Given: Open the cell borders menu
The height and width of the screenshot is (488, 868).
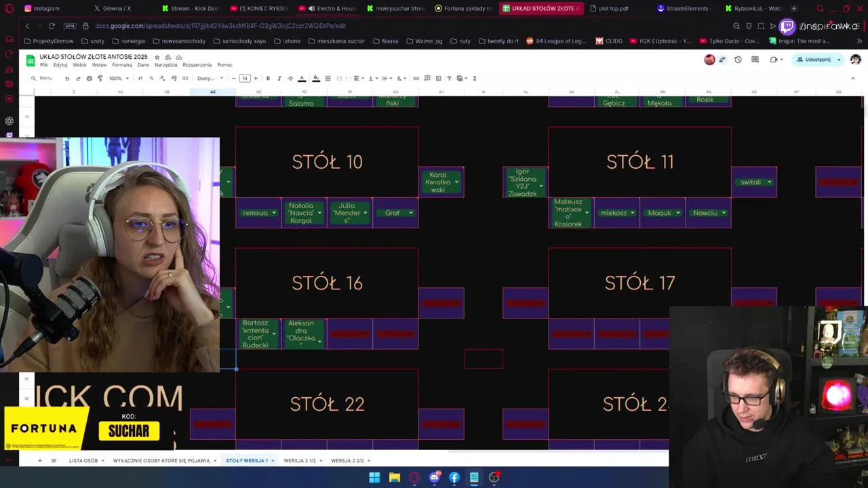Looking at the screenshot, I should coord(328,79).
